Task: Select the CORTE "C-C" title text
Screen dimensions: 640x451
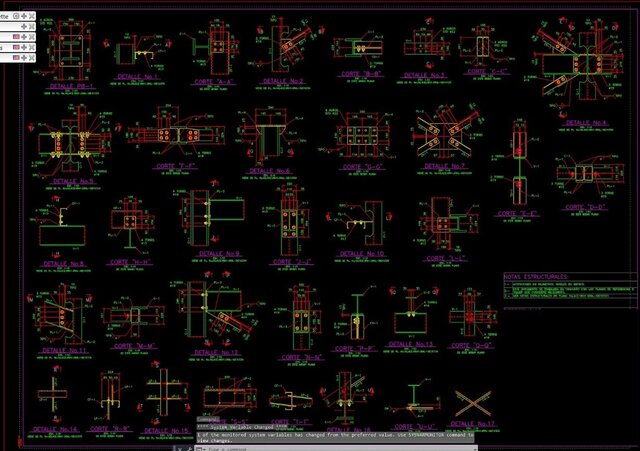Action: [487, 71]
